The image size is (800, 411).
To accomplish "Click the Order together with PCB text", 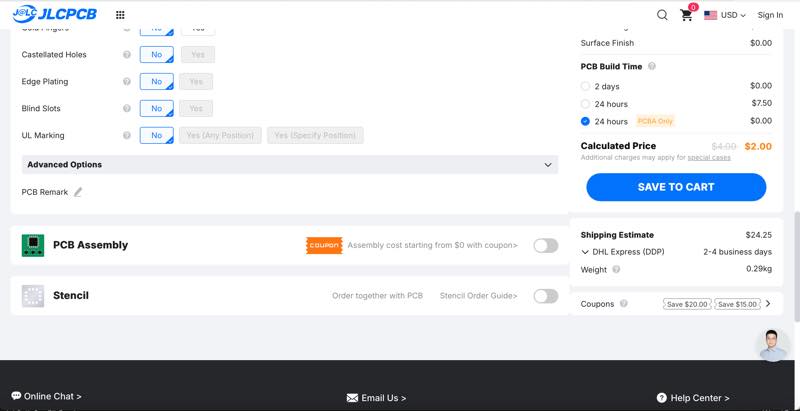I will pyautogui.click(x=378, y=296).
